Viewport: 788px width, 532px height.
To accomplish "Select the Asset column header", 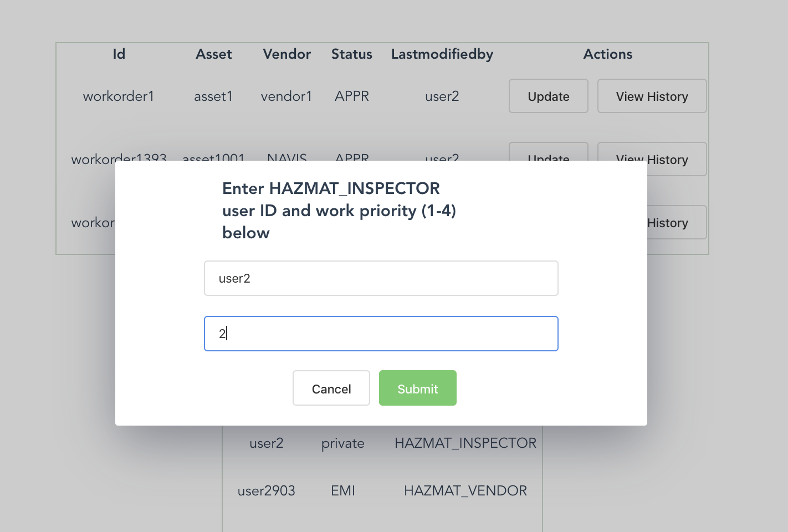I will point(214,54).
